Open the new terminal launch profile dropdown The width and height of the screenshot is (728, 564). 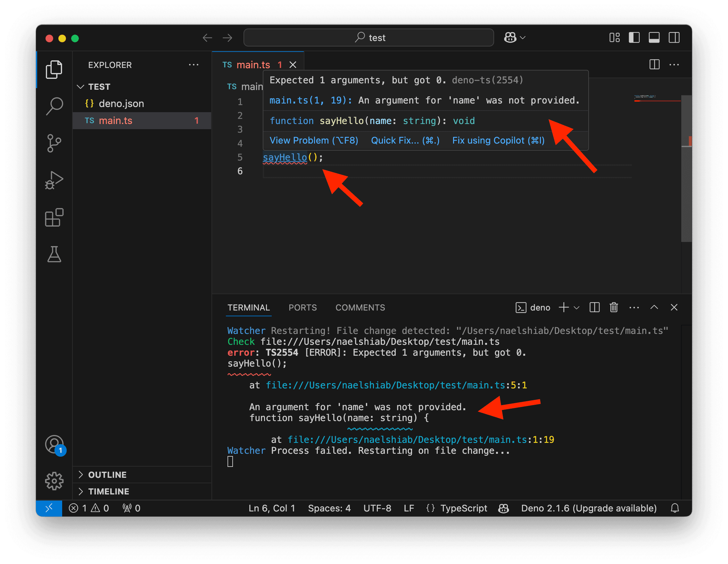click(x=577, y=307)
